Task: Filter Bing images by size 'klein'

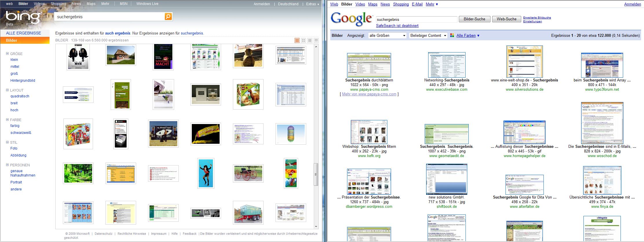Action: (14, 60)
